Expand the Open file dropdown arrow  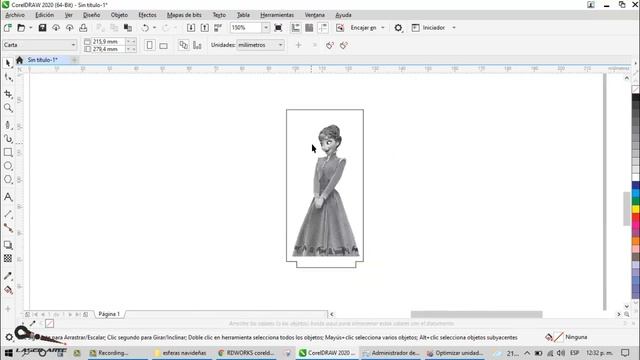[30, 28]
